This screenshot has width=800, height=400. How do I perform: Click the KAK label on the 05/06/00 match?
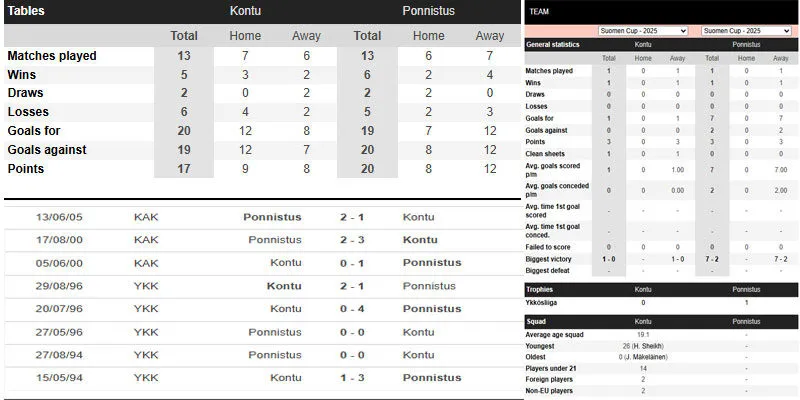(x=146, y=262)
